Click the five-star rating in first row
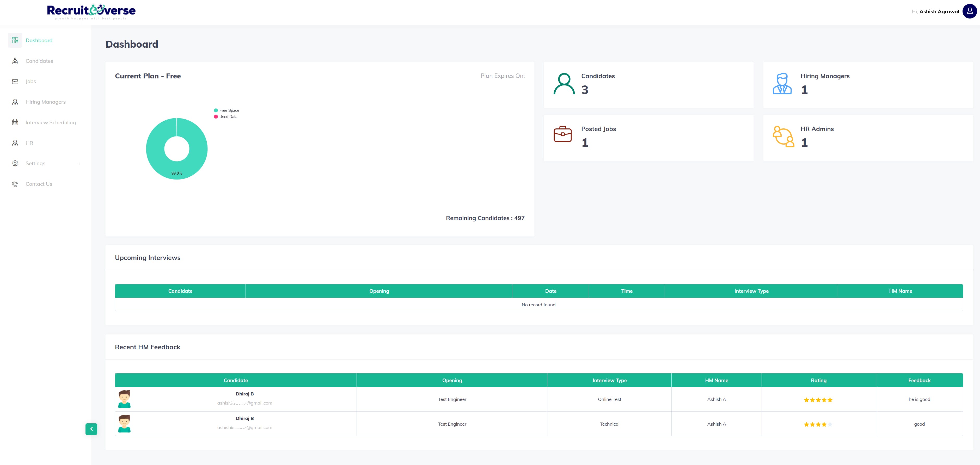This screenshot has height=465, width=980. click(818, 400)
